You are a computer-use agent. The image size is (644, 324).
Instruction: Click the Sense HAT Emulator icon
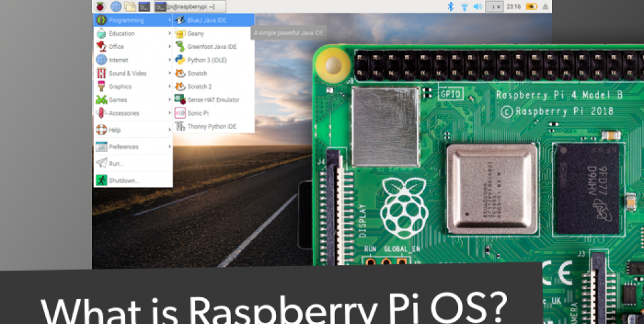coord(180,100)
